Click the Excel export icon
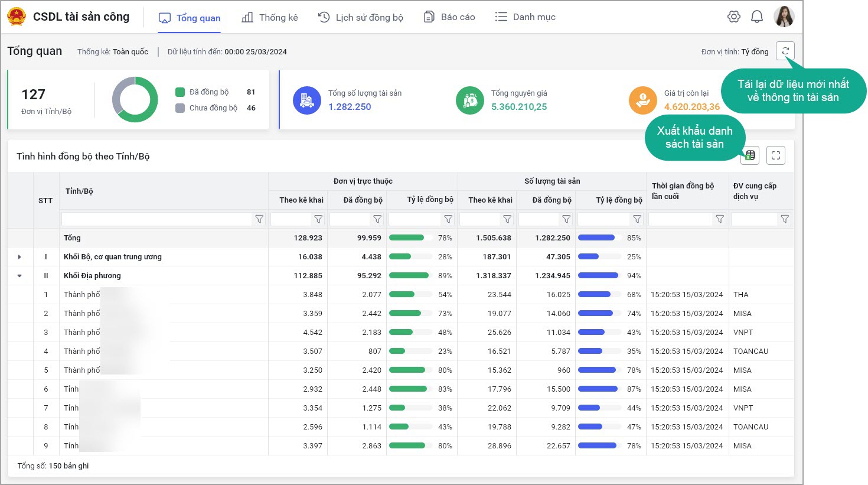Screen dimensions: 868x485 (750, 155)
